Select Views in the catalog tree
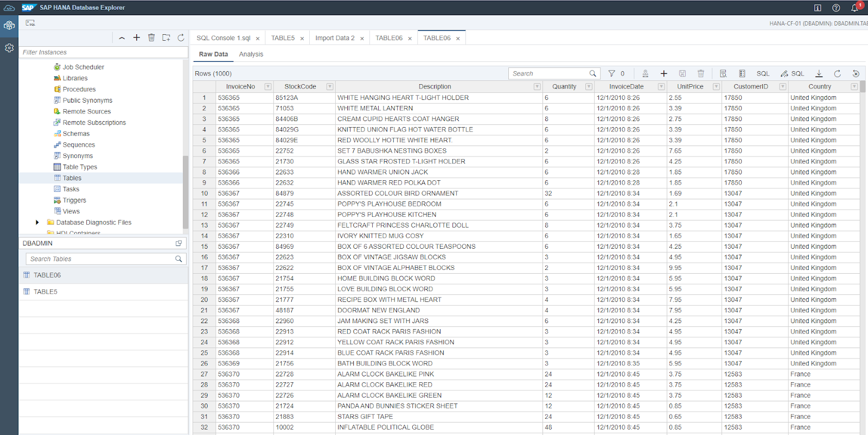The width and height of the screenshot is (868, 435). 71,211
